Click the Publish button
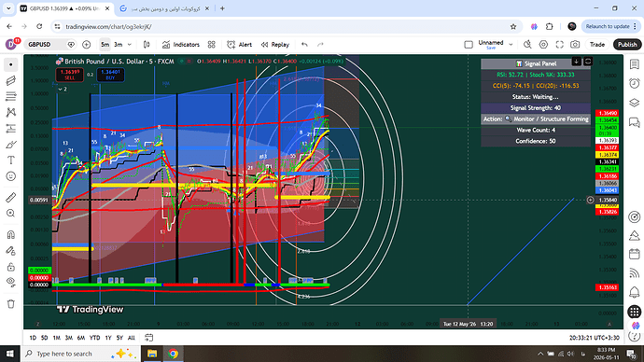Viewport: 644px width, 362px height. (x=627, y=45)
